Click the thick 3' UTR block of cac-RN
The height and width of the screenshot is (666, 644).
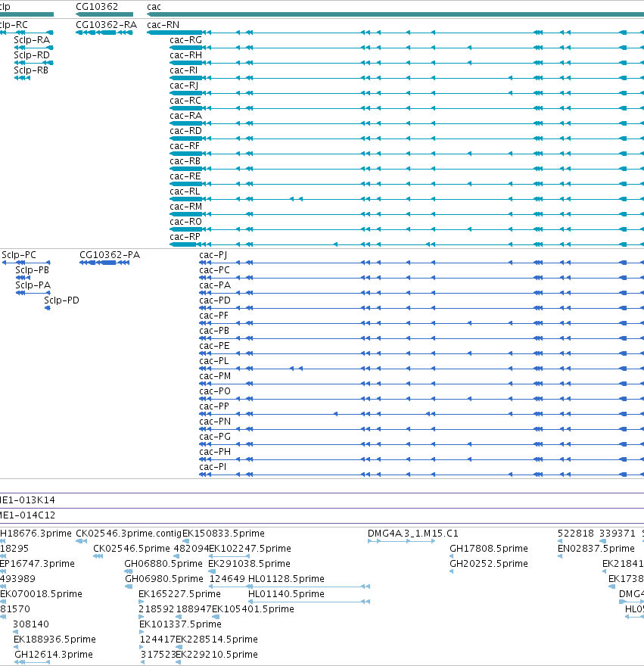(174, 33)
